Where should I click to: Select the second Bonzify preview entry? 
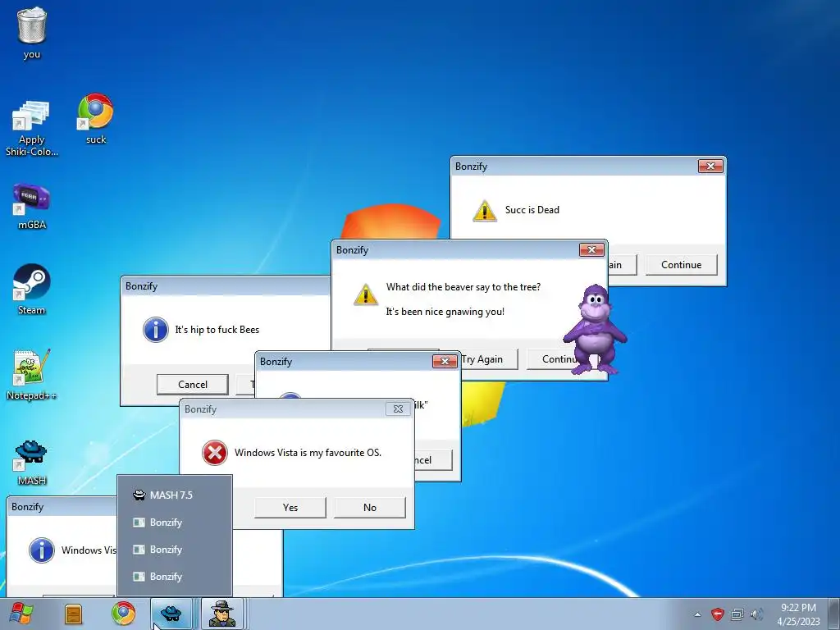pyautogui.click(x=175, y=550)
